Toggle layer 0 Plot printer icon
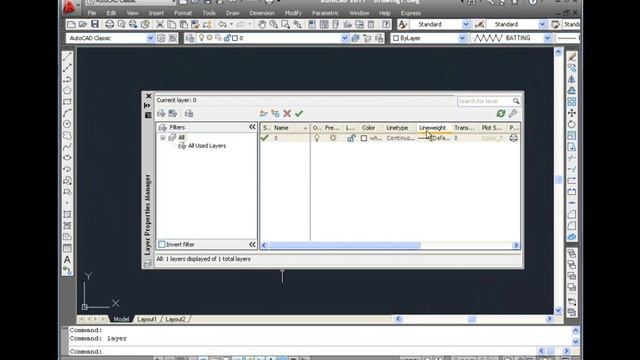Viewport: 640px width, 360px height. tap(513, 138)
